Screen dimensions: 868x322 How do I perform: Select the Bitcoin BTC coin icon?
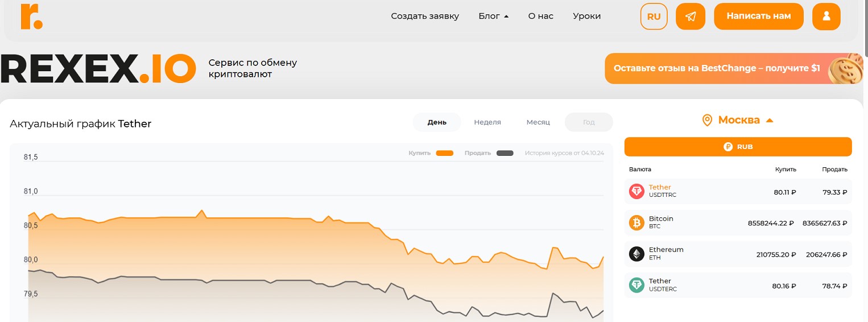click(x=636, y=222)
